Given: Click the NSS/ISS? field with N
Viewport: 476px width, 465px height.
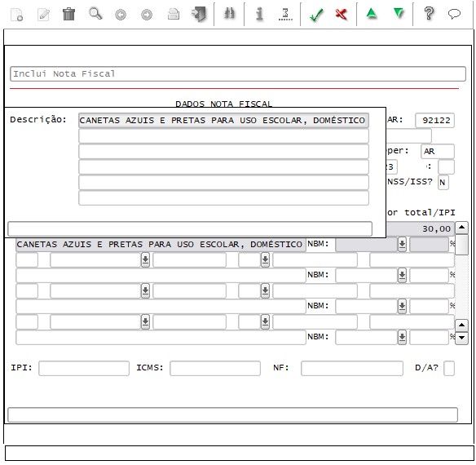Looking at the screenshot, I should pyautogui.click(x=443, y=183).
